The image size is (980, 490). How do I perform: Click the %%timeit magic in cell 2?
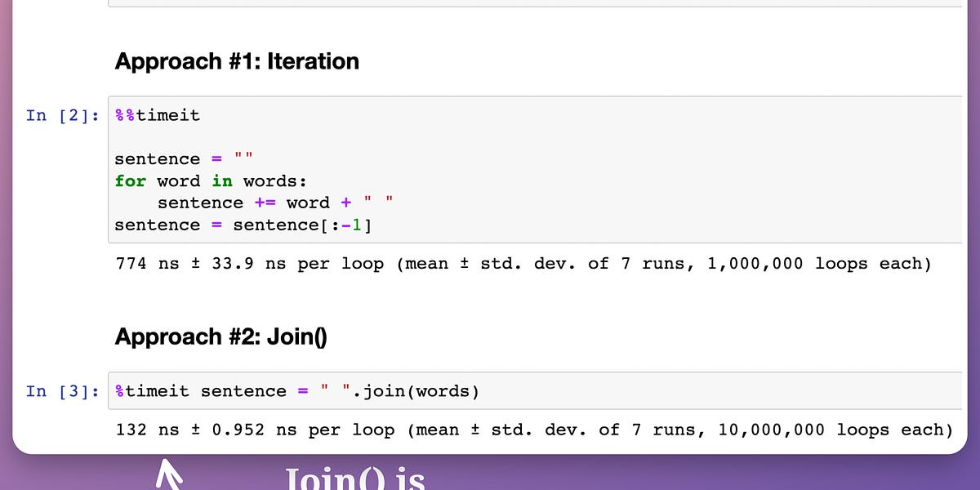(158, 115)
